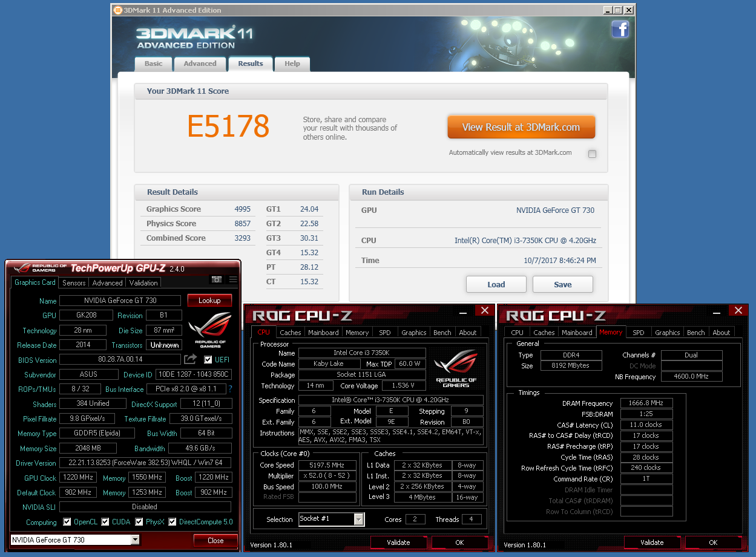Open the Advanced tab in GPU-Z
Viewport: 756px width, 557px height.
(x=108, y=282)
